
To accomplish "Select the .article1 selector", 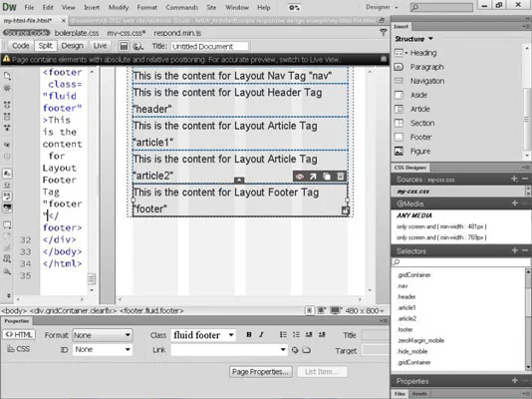I will click(x=406, y=307).
